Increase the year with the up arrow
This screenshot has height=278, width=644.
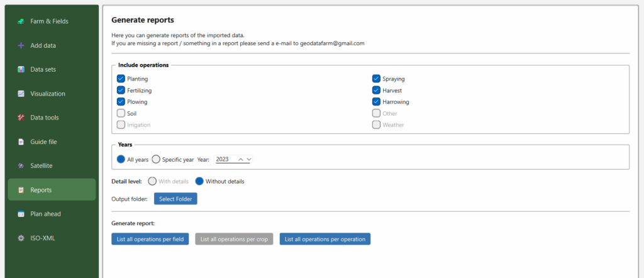pyautogui.click(x=241, y=159)
